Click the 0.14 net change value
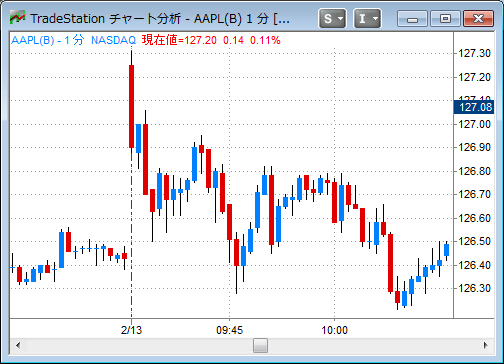 [x=233, y=40]
